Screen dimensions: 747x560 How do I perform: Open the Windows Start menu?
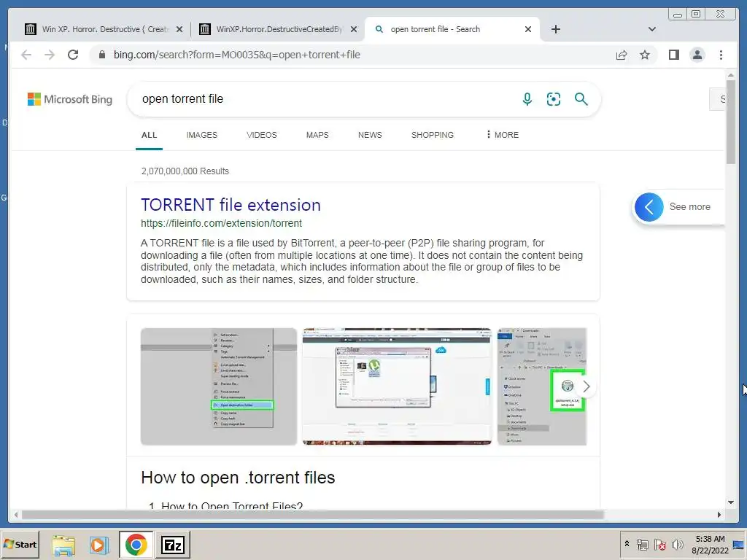pos(20,545)
